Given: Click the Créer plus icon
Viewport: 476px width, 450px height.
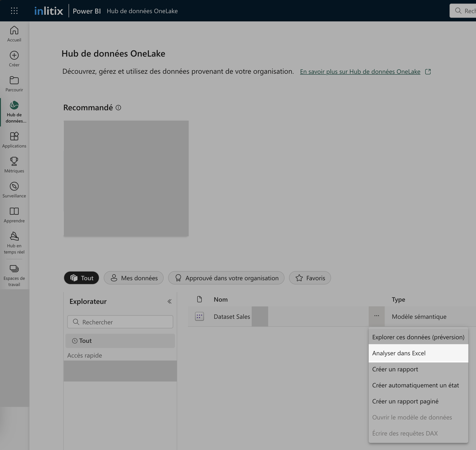Looking at the screenshot, I should pos(14,55).
